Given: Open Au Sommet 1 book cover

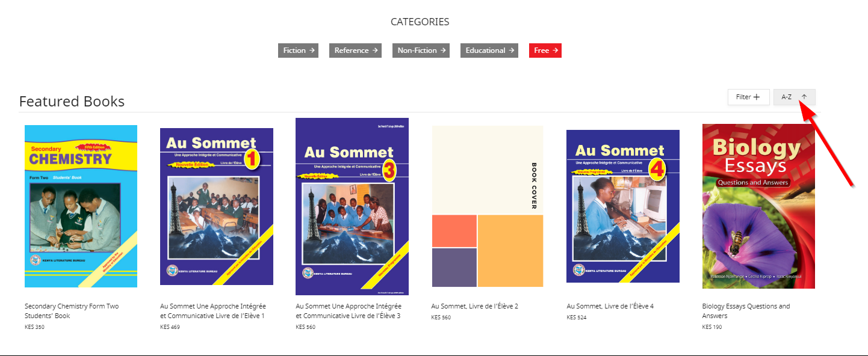Looking at the screenshot, I should 217,206.
